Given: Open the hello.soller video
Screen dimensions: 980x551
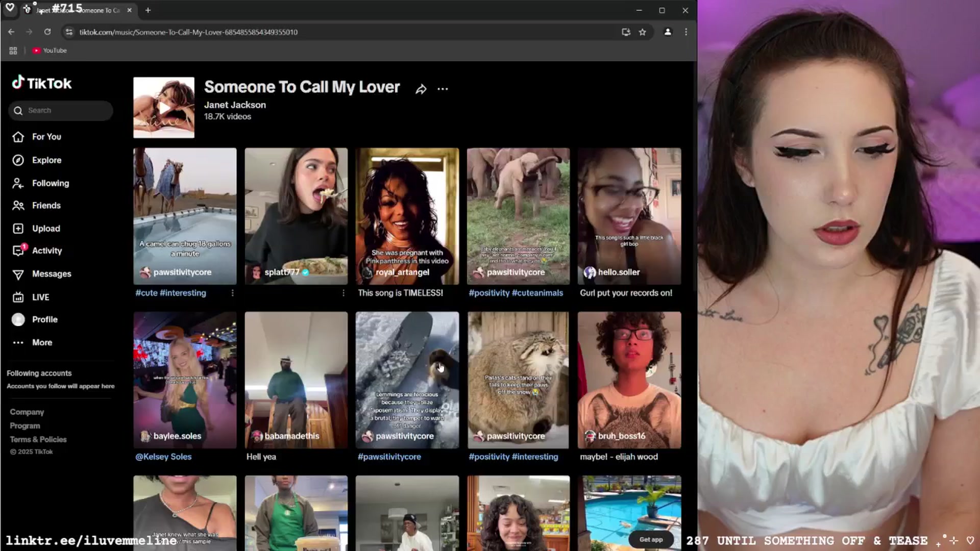Looking at the screenshot, I should pyautogui.click(x=629, y=216).
